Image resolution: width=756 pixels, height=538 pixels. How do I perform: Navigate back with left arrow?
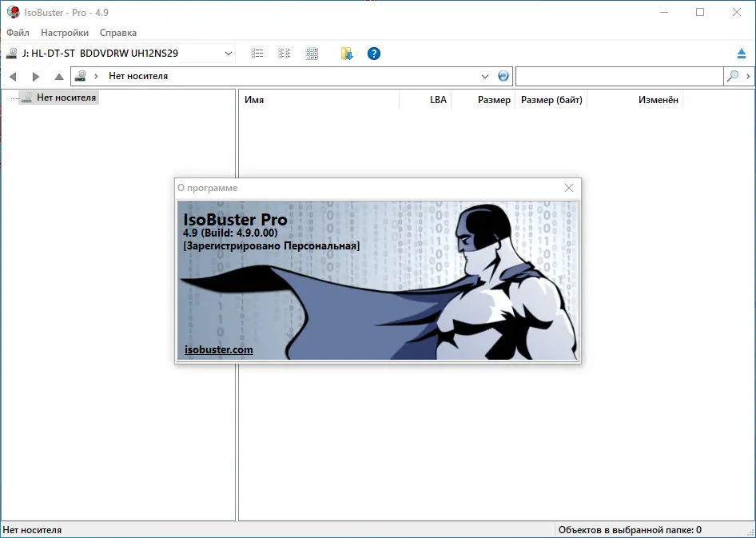click(13, 76)
